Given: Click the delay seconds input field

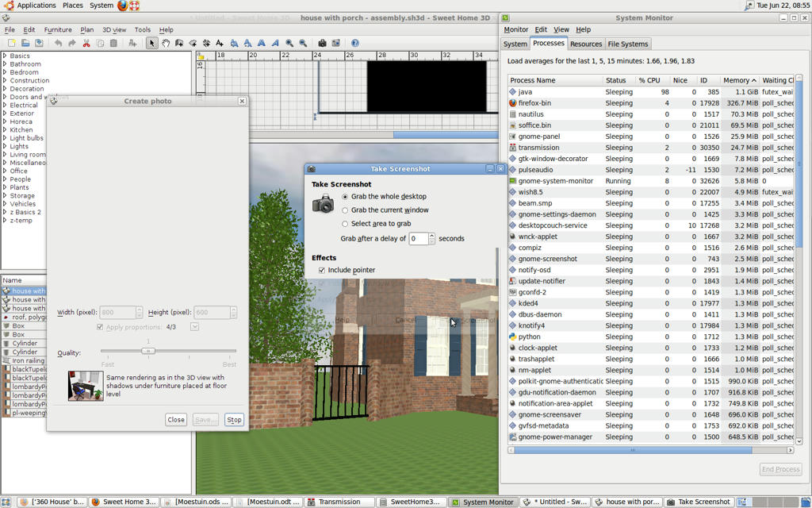Looking at the screenshot, I should 419,238.
